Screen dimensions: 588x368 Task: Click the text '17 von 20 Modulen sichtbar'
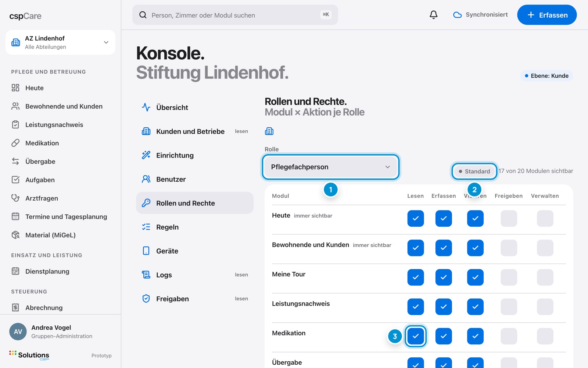[x=536, y=171]
